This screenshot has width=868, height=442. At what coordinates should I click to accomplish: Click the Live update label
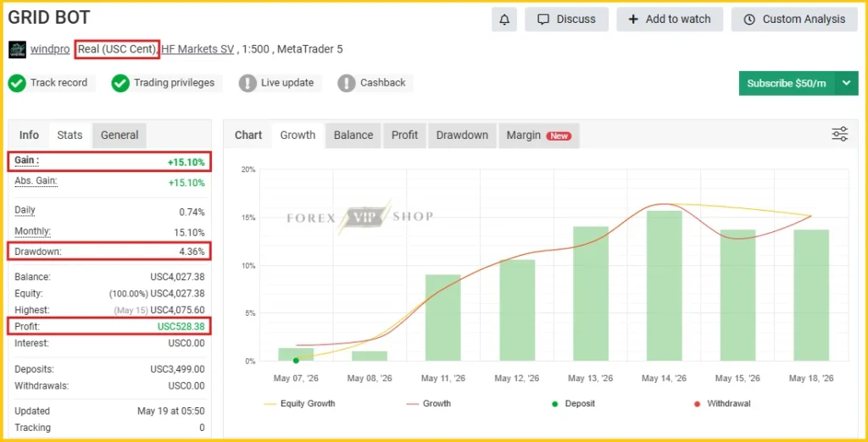[287, 83]
